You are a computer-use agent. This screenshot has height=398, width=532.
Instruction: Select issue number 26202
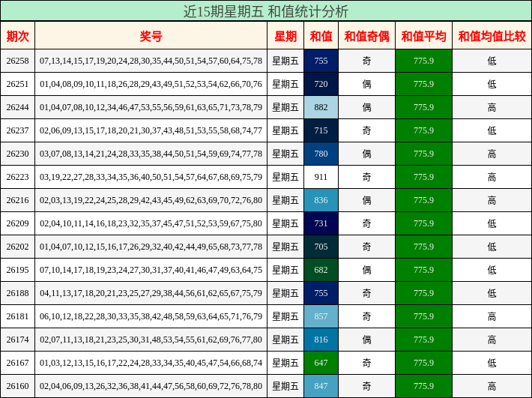coord(18,247)
